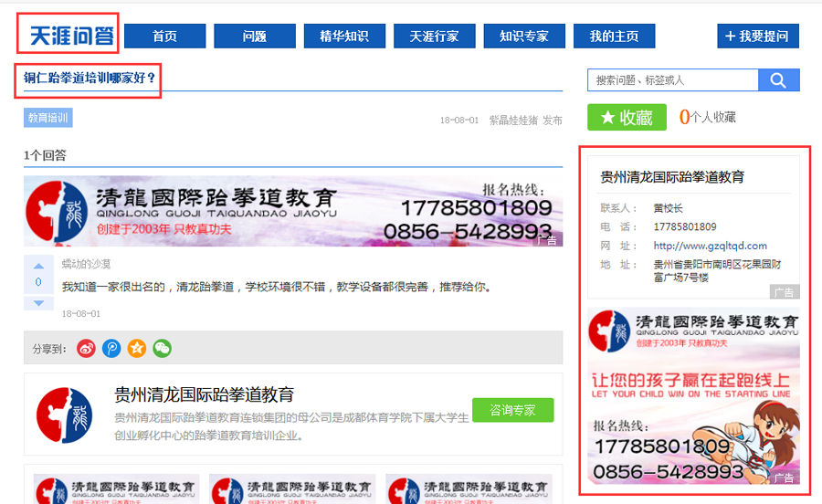The width and height of the screenshot is (822, 504).
Task: Click the 0个人收藏 count
Action: point(707,117)
